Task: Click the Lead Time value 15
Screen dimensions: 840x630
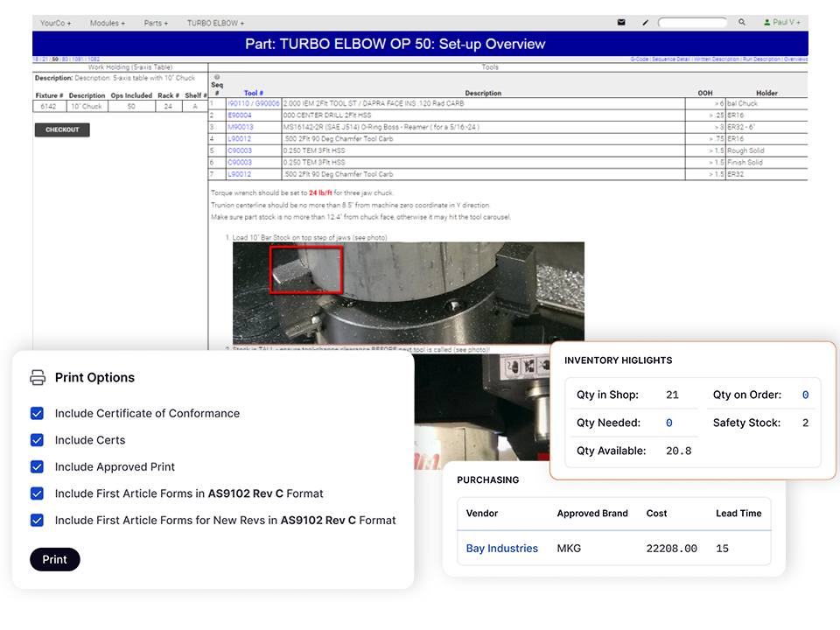Action: (x=722, y=549)
